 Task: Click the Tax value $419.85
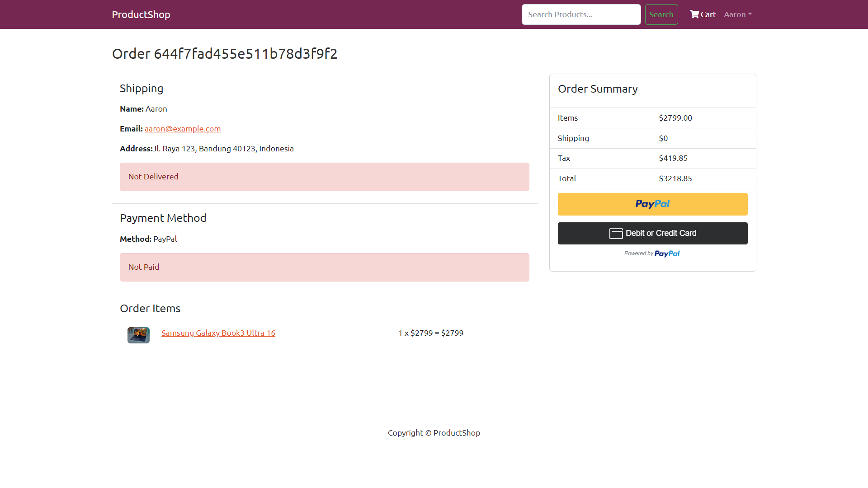(x=673, y=158)
